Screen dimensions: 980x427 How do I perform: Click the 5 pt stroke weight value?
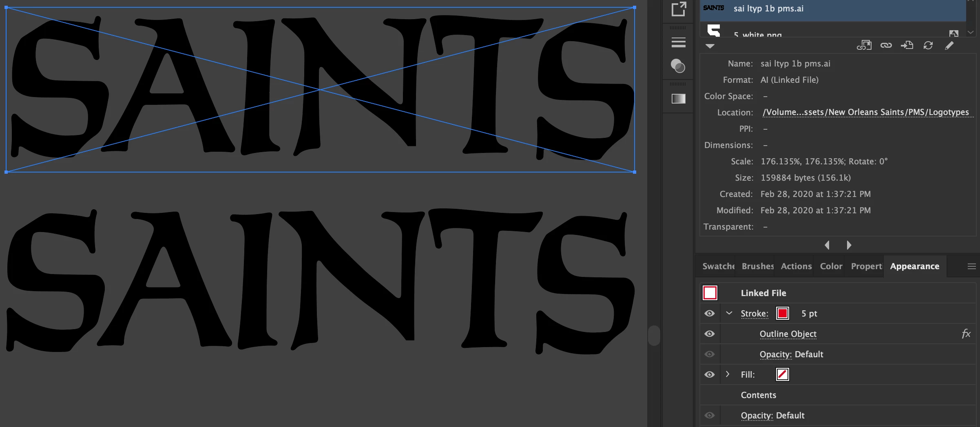coord(810,314)
